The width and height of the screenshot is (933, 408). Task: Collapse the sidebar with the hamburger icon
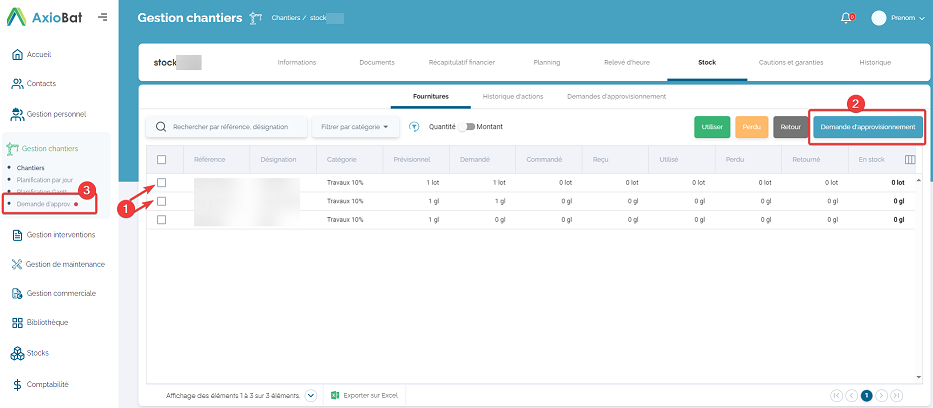[x=103, y=17]
